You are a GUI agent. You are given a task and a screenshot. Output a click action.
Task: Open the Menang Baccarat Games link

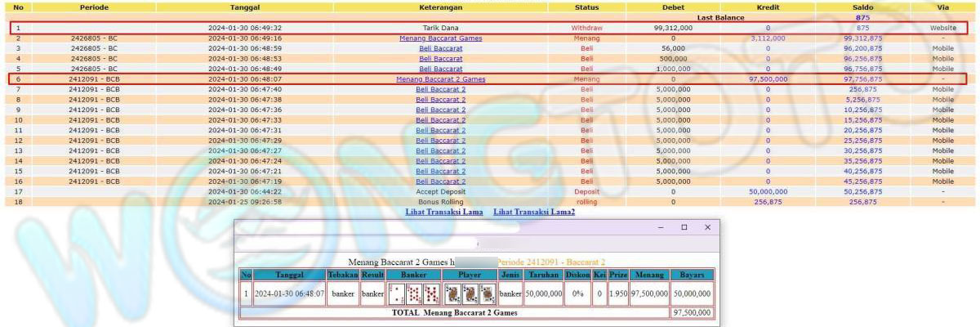[440, 38]
